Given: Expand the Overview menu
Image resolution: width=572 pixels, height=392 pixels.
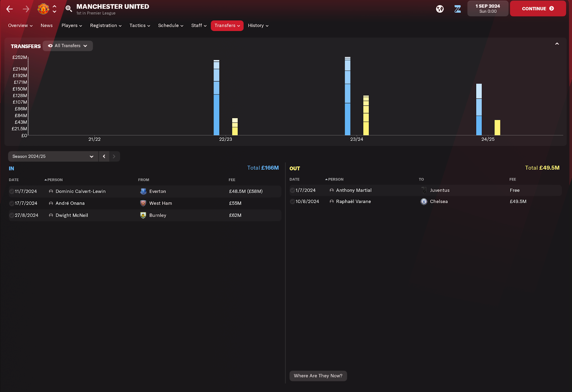Looking at the screenshot, I should (20, 25).
